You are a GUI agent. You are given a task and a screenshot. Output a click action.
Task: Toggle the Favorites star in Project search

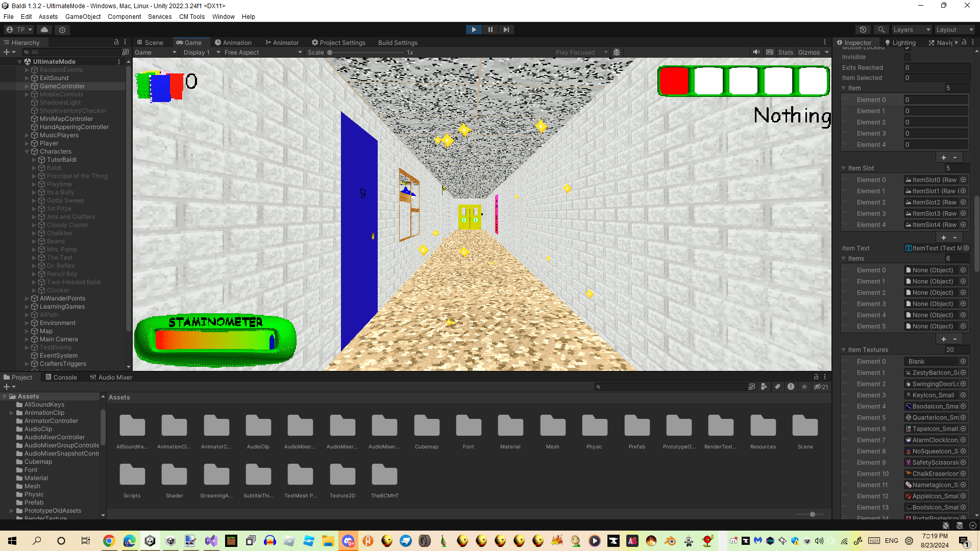(x=804, y=387)
